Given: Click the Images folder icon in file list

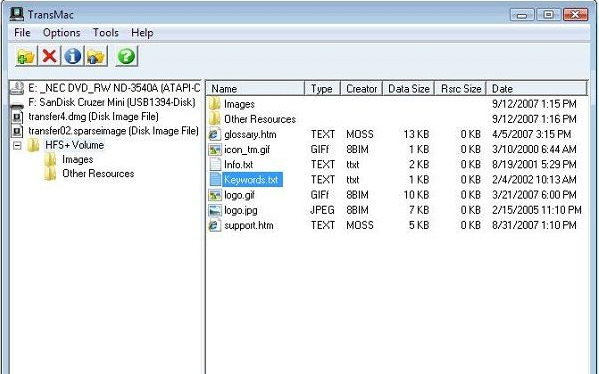Looking at the screenshot, I should click(215, 104).
